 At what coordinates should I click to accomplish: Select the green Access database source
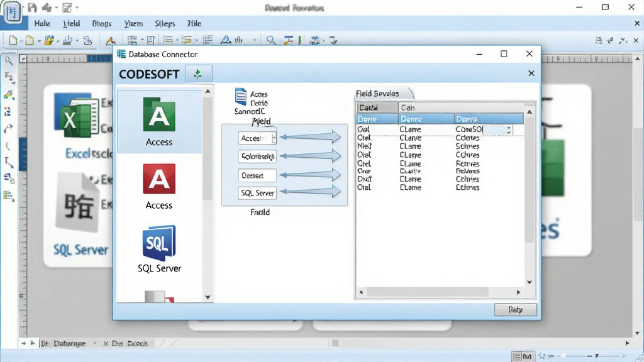(x=159, y=121)
